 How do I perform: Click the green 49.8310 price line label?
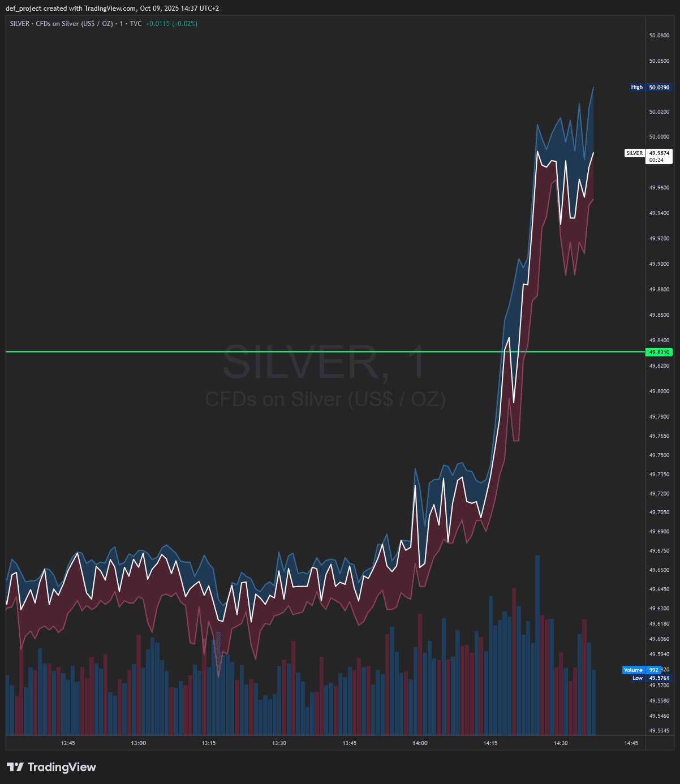pos(659,352)
